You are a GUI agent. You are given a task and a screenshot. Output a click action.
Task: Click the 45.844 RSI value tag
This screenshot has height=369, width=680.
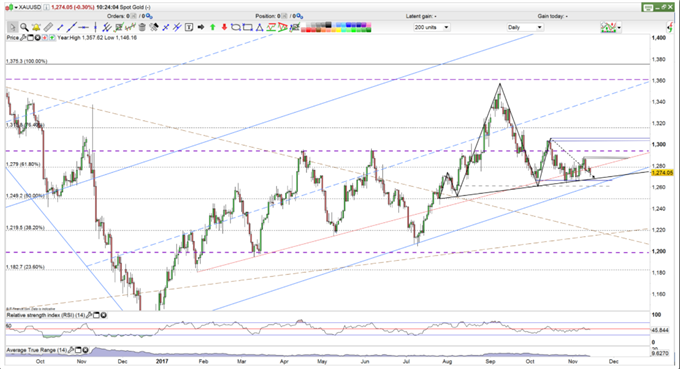pyautogui.click(x=660, y=330)
